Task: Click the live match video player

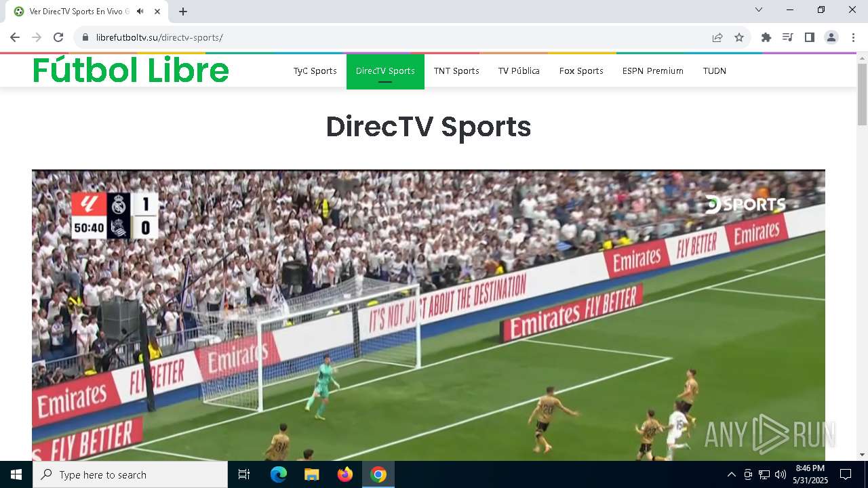Action: click(429, 315)
